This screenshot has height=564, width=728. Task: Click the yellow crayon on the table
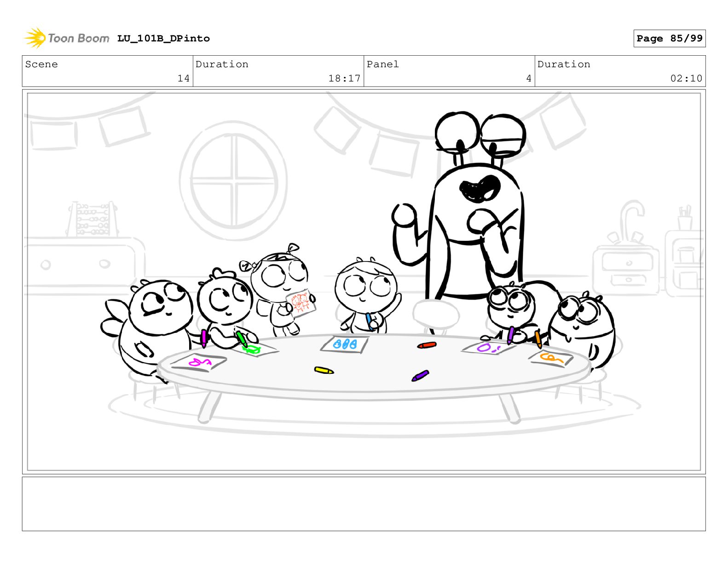point(324,370)
